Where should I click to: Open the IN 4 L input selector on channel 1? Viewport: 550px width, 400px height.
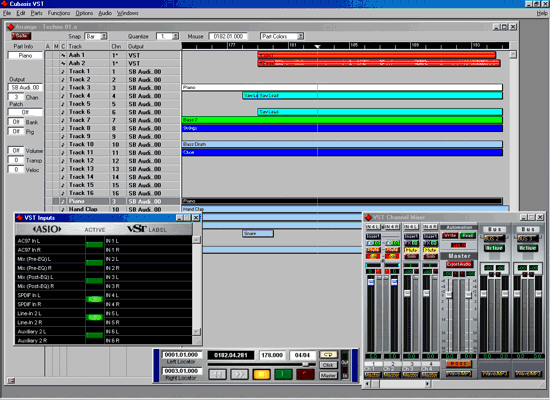pos(373,227)
